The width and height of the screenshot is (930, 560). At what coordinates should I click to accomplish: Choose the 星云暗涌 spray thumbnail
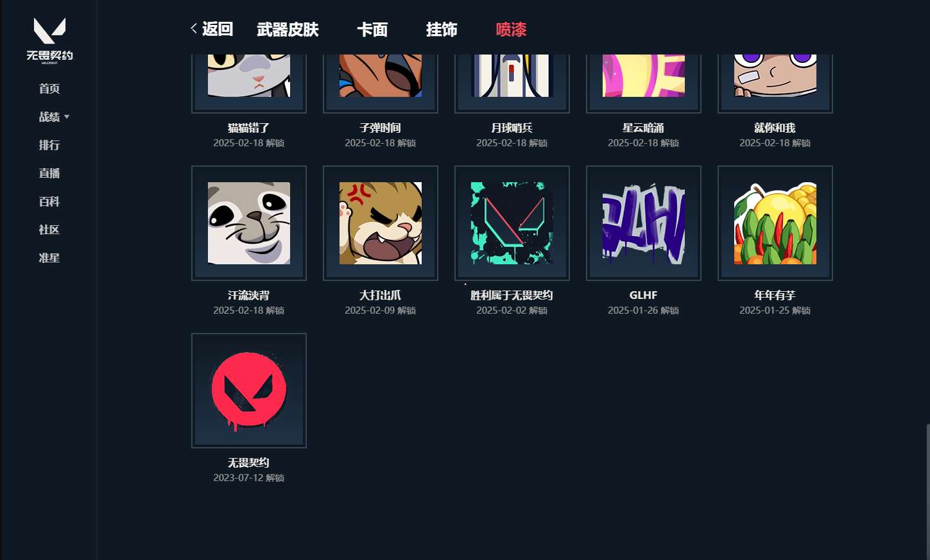[x=644, y=83]
